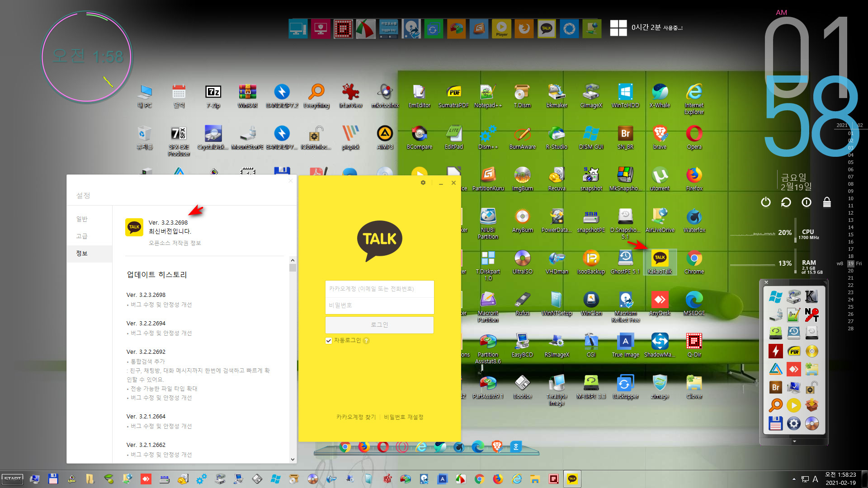Click the password field in KakaoTalk

tap(379, 305)
